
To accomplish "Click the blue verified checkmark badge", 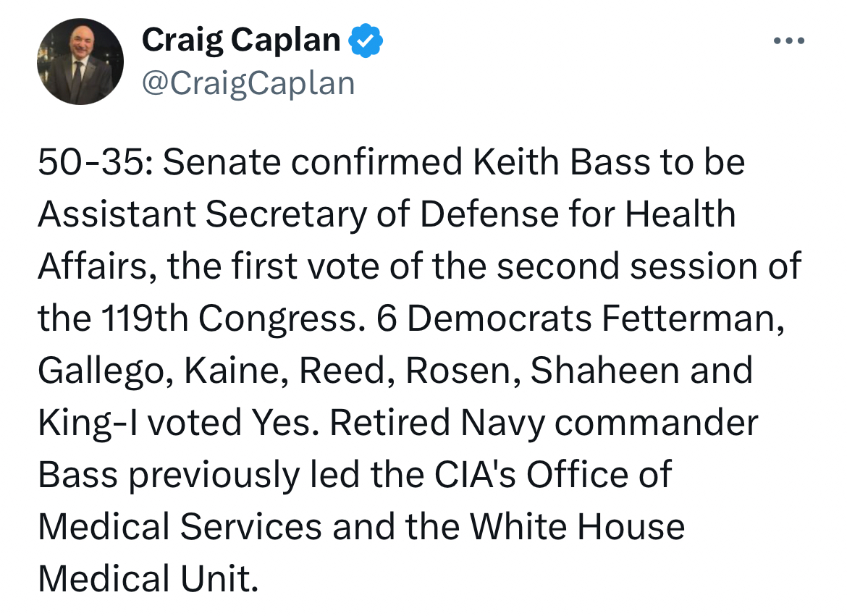I will point(366,40).
